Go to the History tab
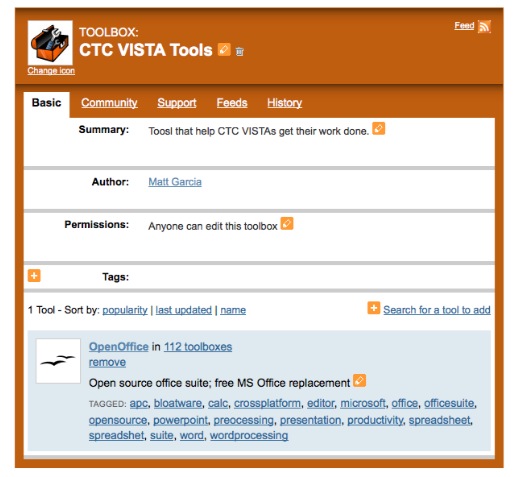The image size is (525, 477). [285, 103]
